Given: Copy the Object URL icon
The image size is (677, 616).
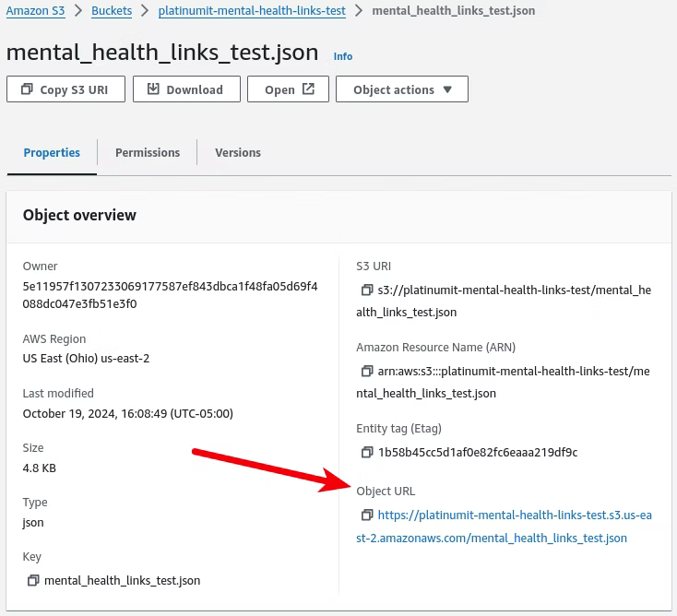Looking at the screenshot, I should [366, 515].
